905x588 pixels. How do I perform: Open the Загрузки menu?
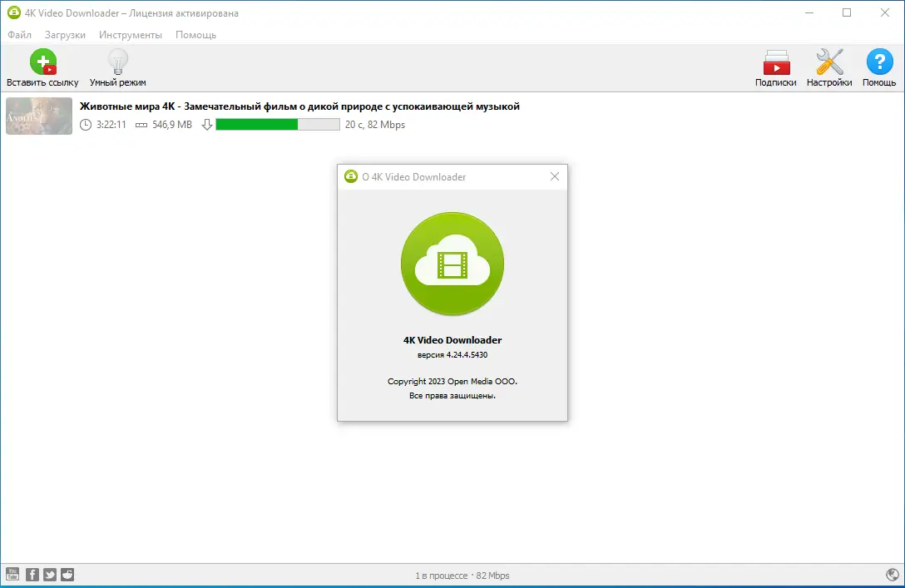[66, 35]
